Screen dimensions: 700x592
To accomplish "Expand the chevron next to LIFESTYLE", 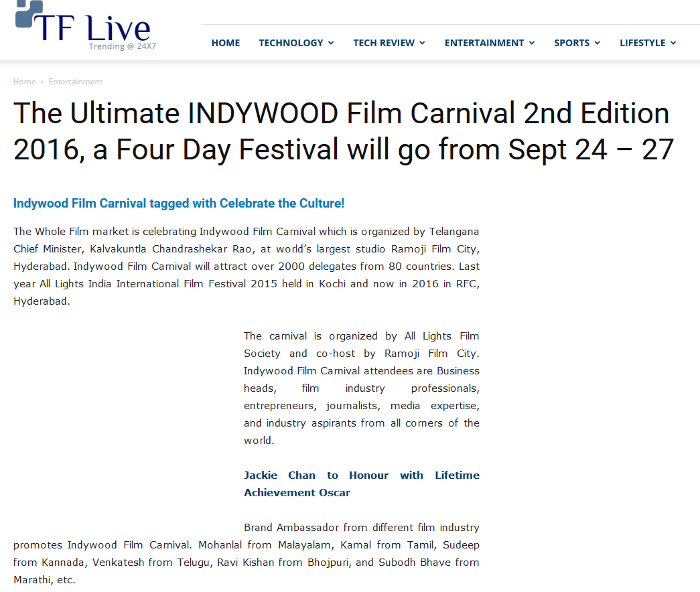I will click(x=673, y=43).
